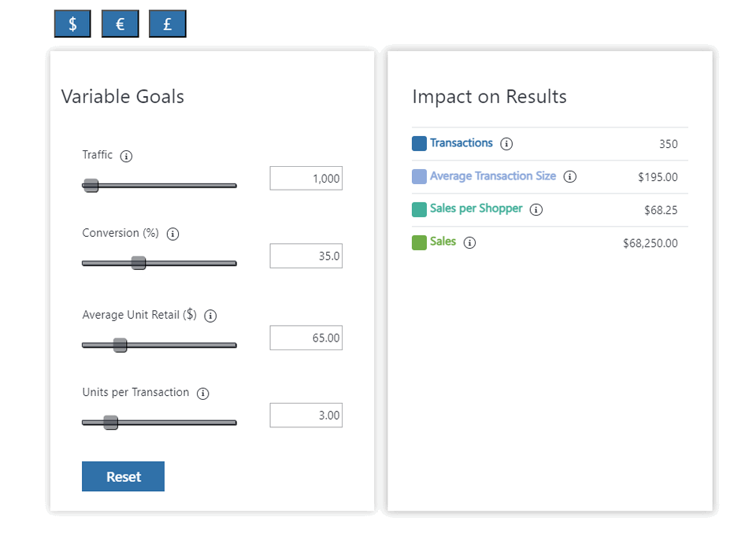Viewport: 756px width, 547px height.
Task: Open the Units per Transaction info icon
Action: 202,394
